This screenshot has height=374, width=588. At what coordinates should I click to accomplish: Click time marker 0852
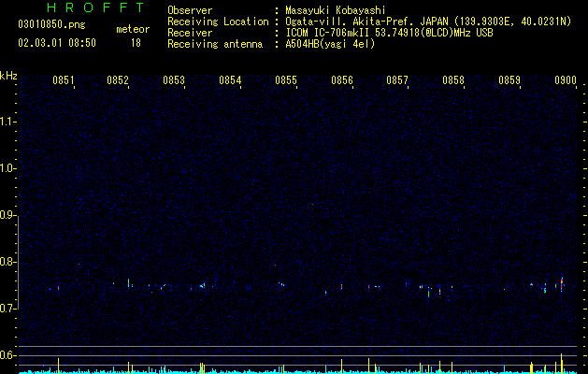pyautogui.click(x=118, y=80)
